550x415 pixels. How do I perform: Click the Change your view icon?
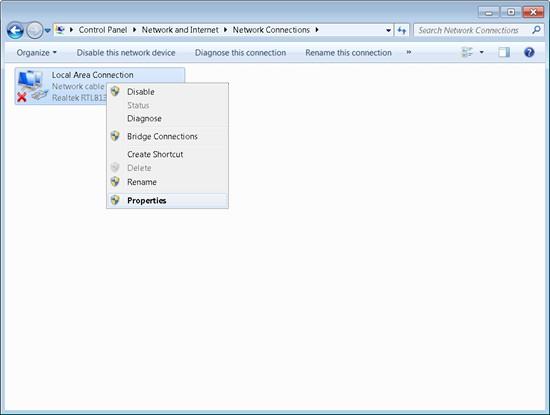pyautogui.click(x=467, y=53)
